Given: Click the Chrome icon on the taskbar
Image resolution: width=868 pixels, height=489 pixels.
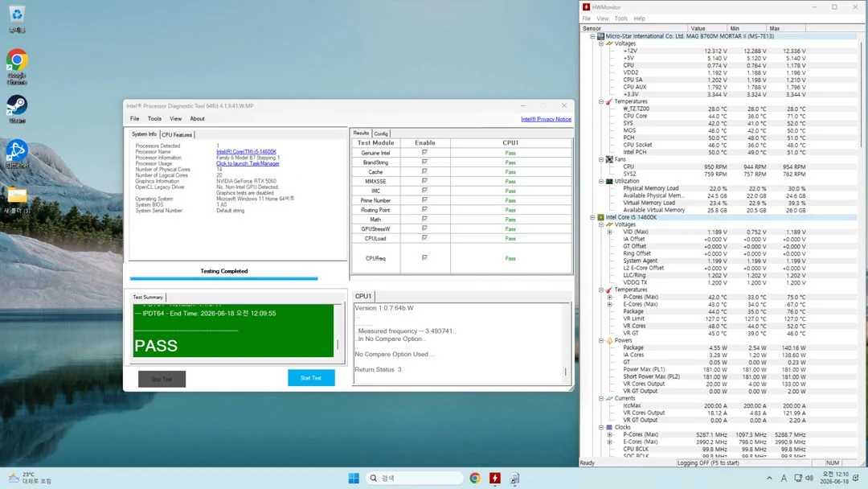Looking at the screenshot, I should tap(475, 478).
